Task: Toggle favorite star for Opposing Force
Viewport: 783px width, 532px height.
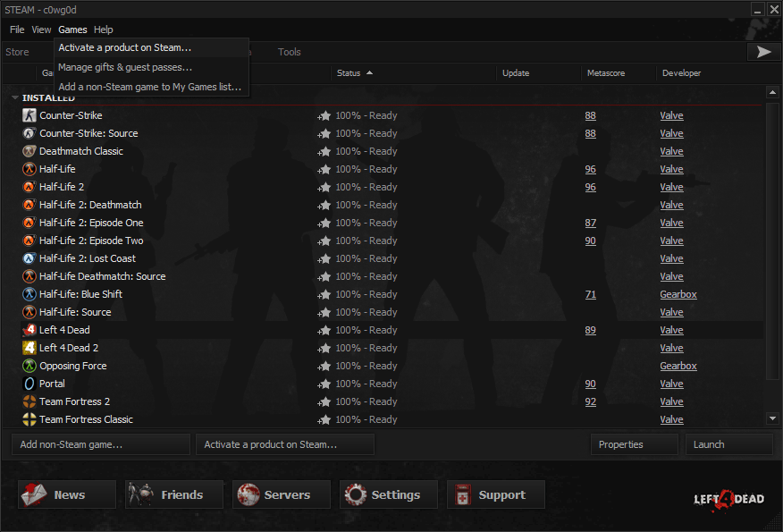Action: 324,367
